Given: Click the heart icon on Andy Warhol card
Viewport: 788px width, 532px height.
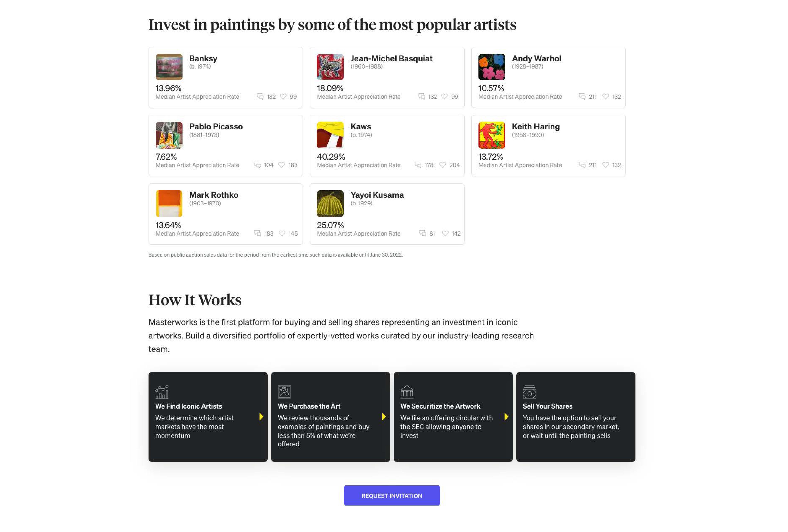Looking at the screenshot, I should [x=605, y=97].
